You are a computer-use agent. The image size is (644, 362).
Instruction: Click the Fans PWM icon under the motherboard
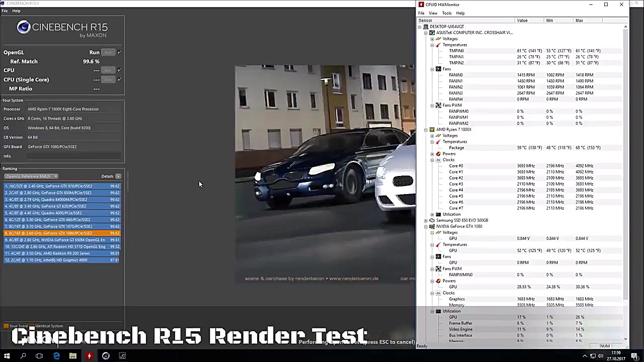(x=438, y=105)
